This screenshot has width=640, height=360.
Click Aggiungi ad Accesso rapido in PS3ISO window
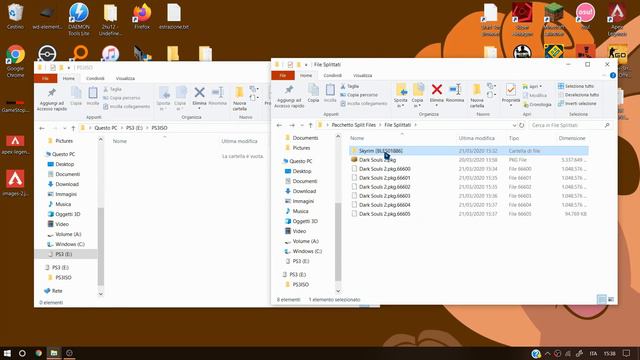52,100
